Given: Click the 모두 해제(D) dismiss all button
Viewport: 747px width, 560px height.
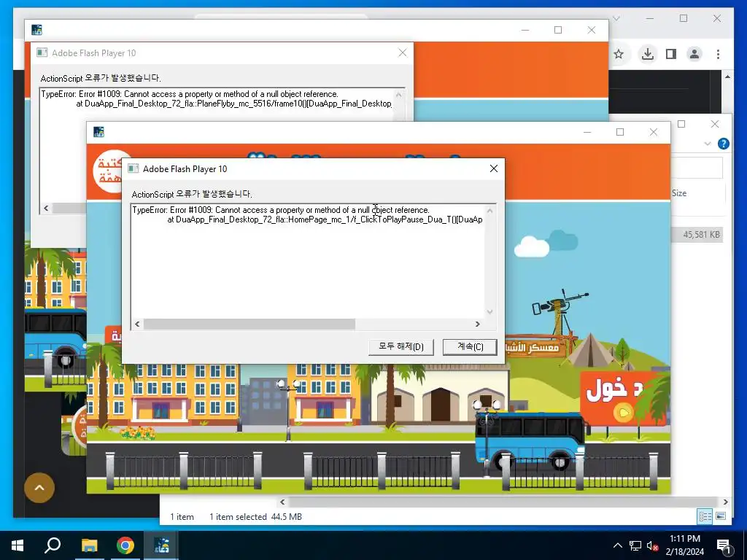Looking at the screenshot, I should point(400,346).
